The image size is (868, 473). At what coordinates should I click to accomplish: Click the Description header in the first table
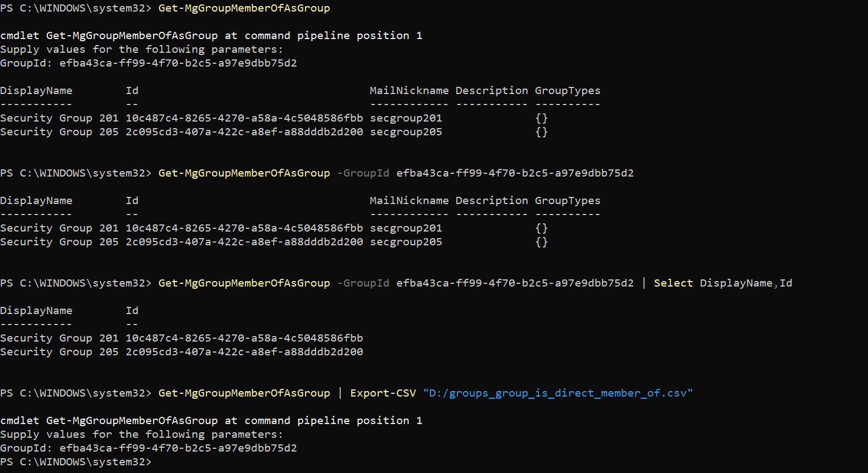coord(492,91)
